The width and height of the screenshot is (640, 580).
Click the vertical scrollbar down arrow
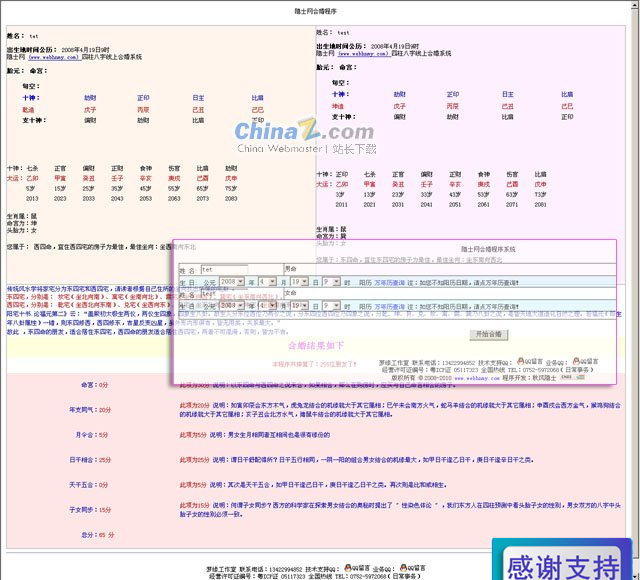click(x=636, y=576)
